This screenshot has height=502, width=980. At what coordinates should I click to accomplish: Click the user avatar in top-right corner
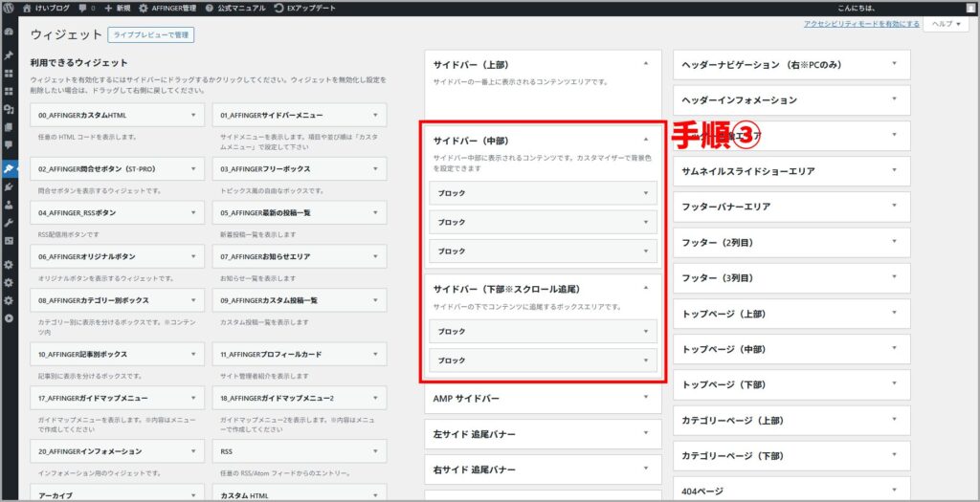970,8
